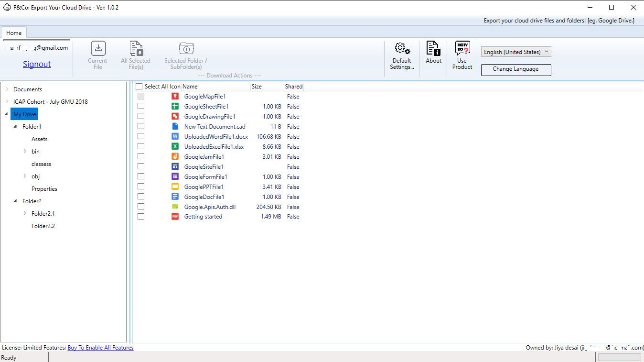The width and height of the screenshot is (644, 362).
Task: Check the UploadedWordFile1.docx checkbox
Action: tap(141, 136)
